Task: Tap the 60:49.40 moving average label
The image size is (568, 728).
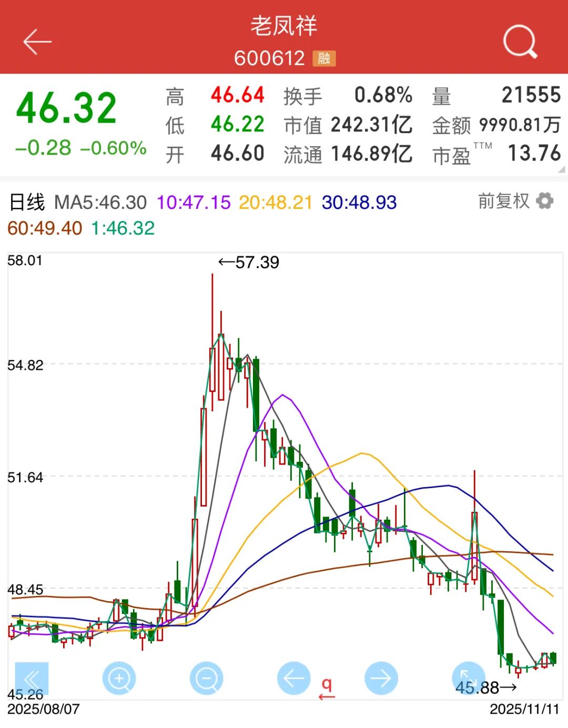Action: click(x=45, y=228)
